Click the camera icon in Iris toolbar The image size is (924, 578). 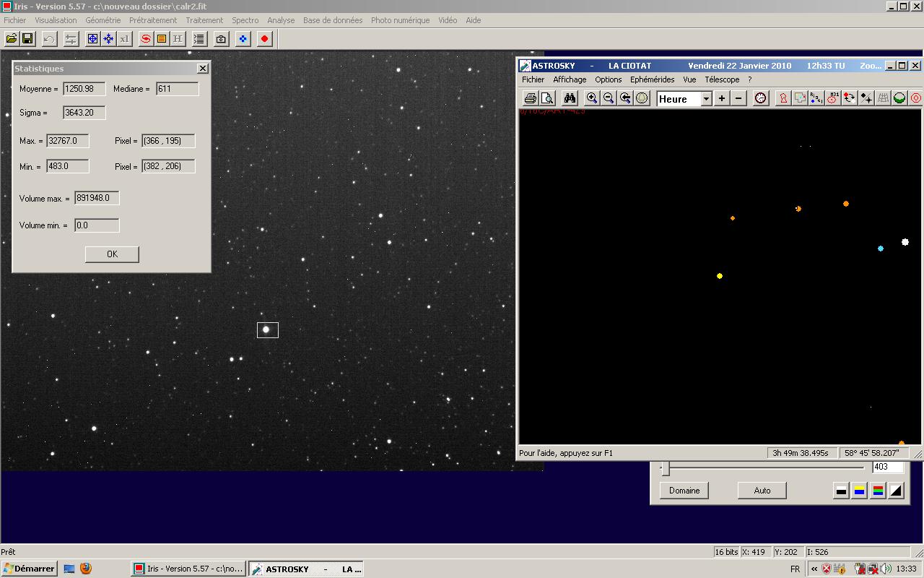[222, 39]
